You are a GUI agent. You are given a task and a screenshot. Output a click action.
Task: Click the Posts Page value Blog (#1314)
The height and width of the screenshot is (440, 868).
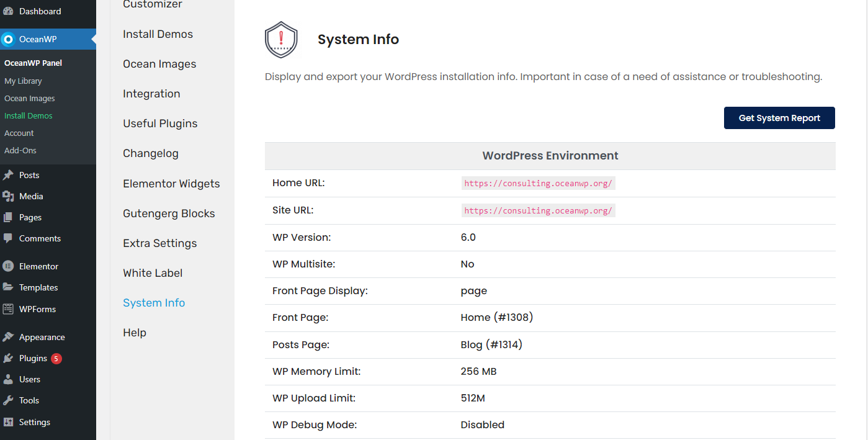point(491,344)
